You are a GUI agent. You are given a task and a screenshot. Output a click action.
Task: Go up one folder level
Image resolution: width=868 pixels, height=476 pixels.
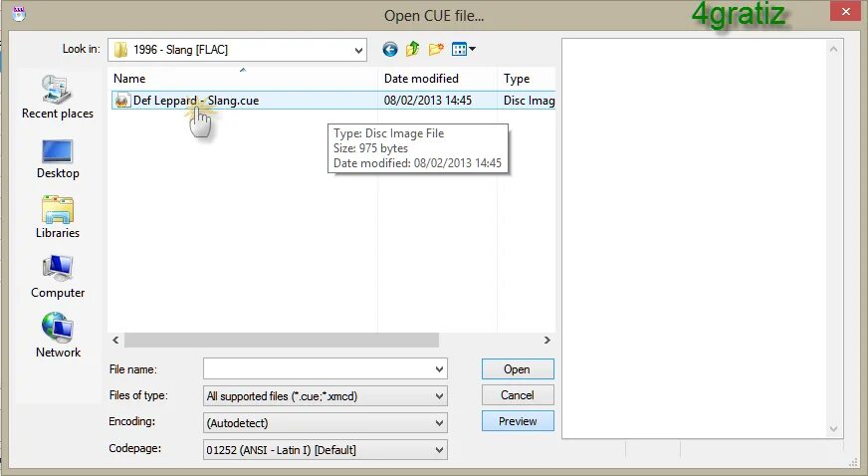click(x=412, y=49)
